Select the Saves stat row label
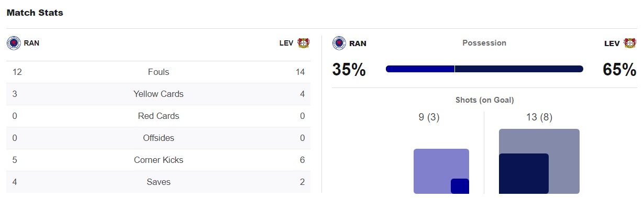644x198 pixels. click(159, 182)
